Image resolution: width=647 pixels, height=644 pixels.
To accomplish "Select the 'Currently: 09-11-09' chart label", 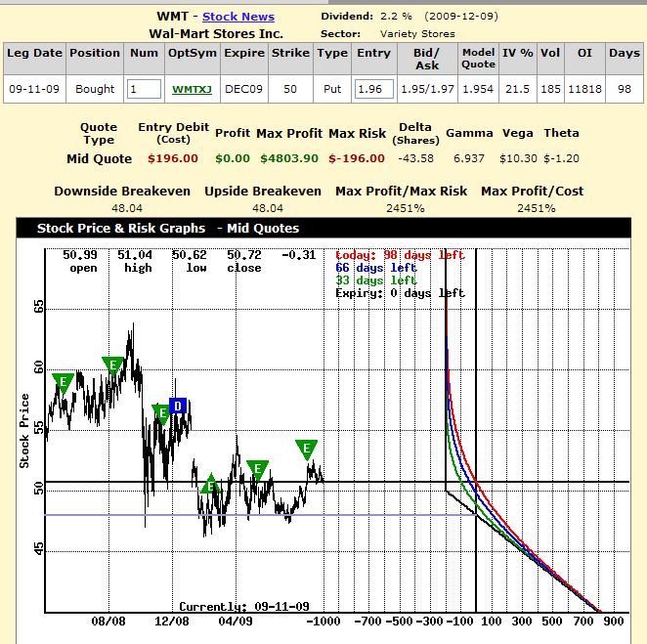I will point(244,607).
